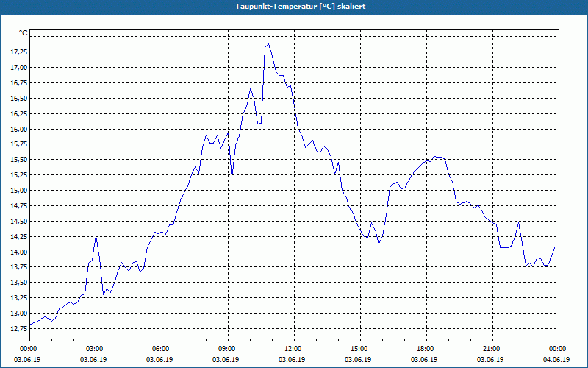Screen dimensions: 588x368
Task: Pick the 18:00 time label
Action: tap(425, 349)
